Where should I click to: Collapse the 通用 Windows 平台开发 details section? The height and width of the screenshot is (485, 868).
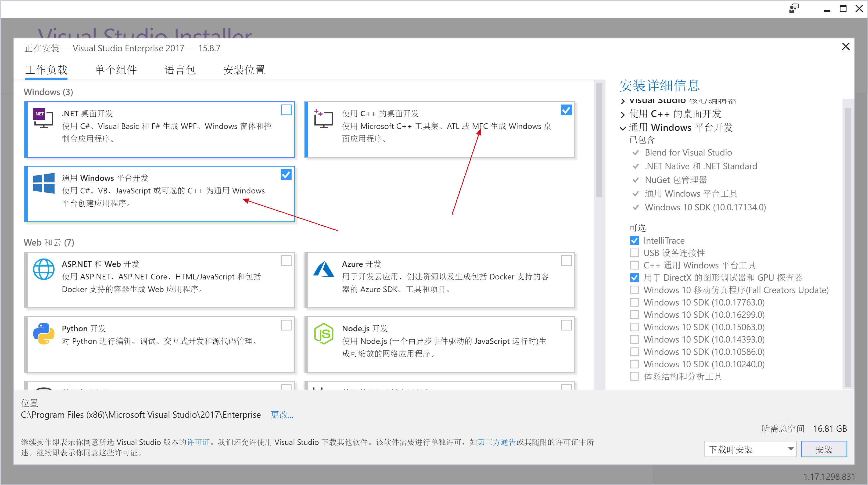[x=622, y=128]
